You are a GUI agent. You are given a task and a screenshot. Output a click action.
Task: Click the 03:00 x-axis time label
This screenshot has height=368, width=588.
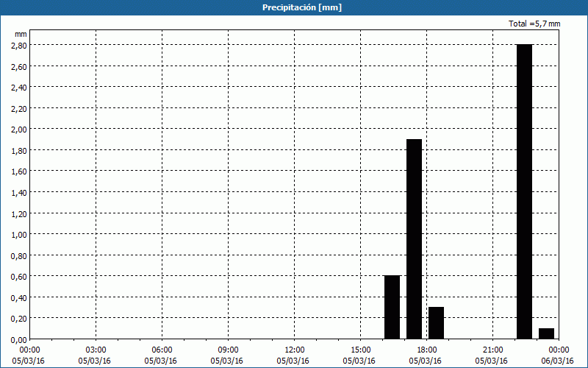[x=96, y=350]
